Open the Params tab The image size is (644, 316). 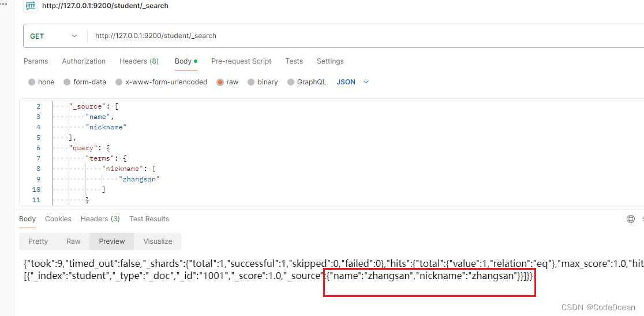36,61
